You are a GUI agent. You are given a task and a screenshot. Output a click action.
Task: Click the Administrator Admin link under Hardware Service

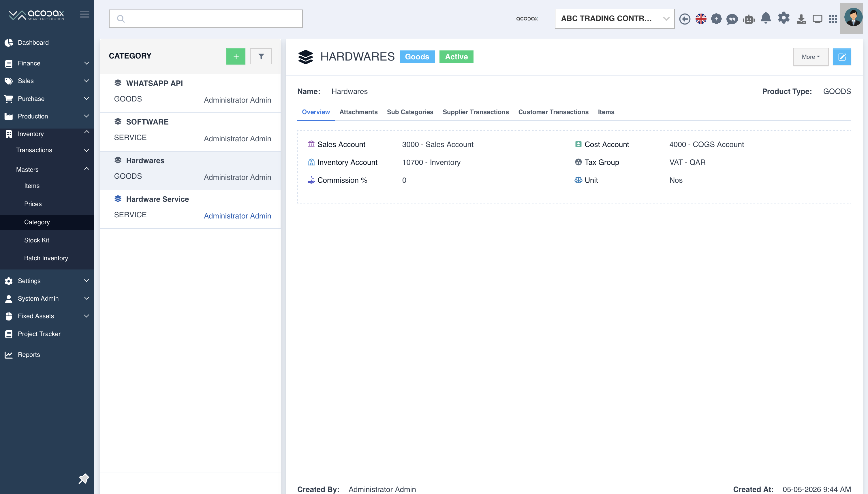[237, 216]
